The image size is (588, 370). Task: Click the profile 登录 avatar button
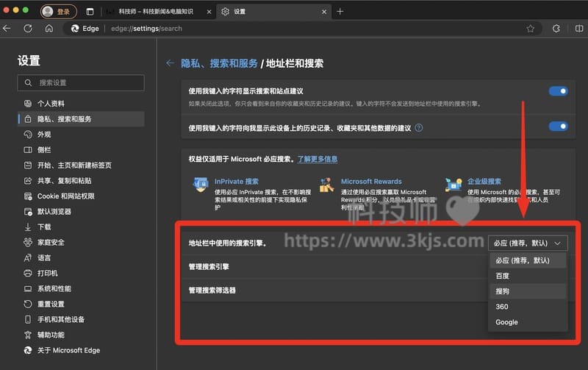59,12
